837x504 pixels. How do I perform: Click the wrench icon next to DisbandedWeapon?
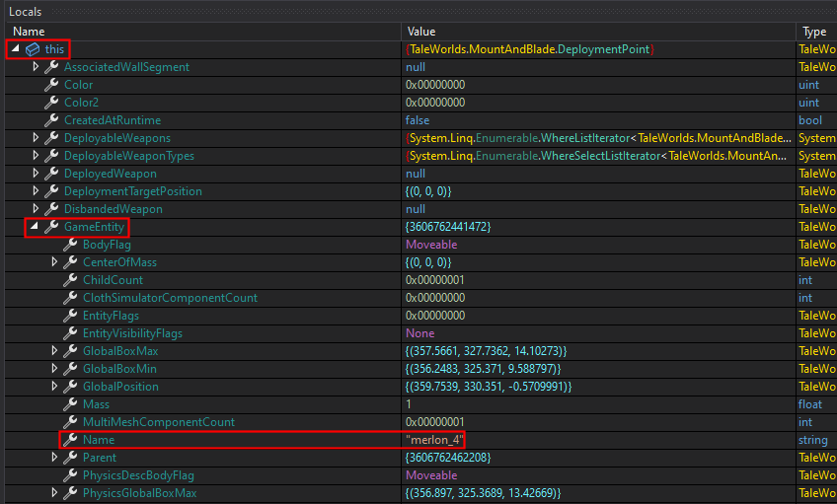point(51,208)
